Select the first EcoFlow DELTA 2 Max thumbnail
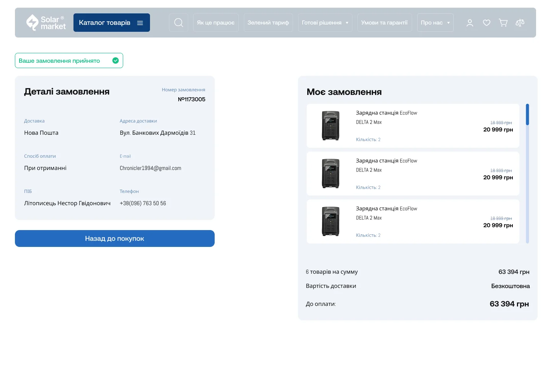The height and width of the screenshot is (392, 551). (x=331, y=126)
